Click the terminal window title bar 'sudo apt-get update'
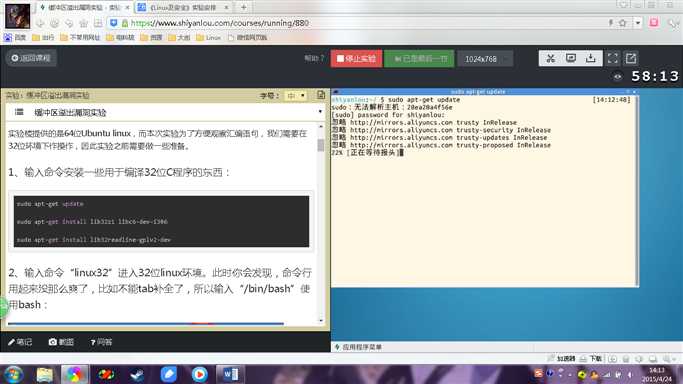683x384 pixels. click(478, 91)
